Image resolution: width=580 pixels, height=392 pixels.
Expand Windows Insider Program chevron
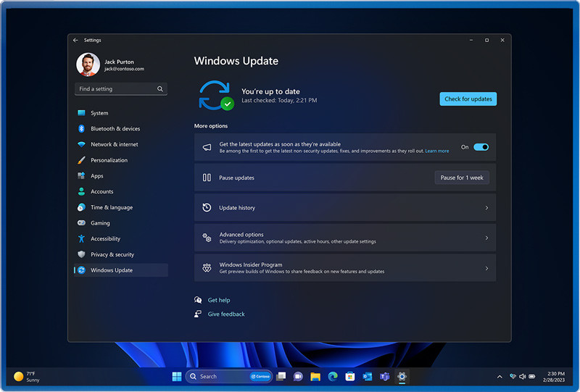click(486, 268)
